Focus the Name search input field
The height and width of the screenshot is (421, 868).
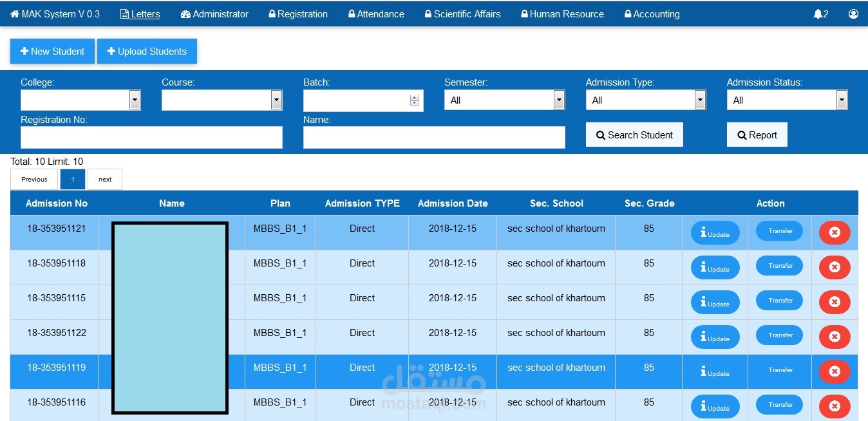point(434,137)
